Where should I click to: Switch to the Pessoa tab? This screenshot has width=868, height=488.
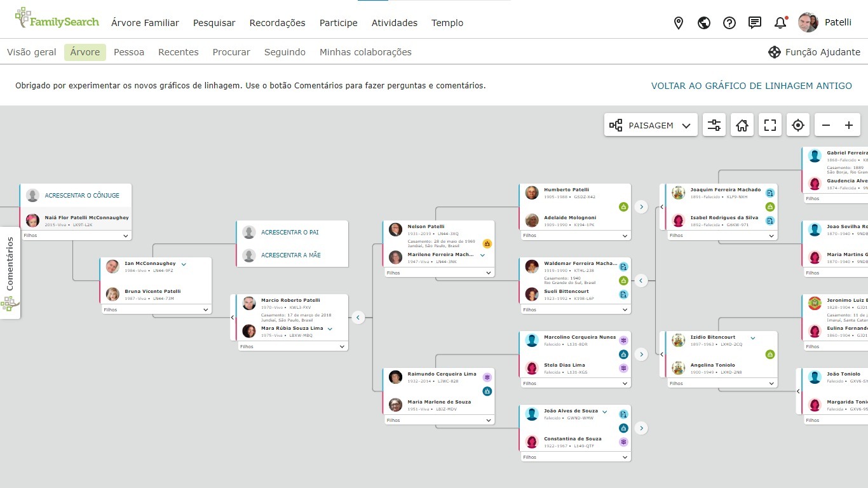point(129,52)
